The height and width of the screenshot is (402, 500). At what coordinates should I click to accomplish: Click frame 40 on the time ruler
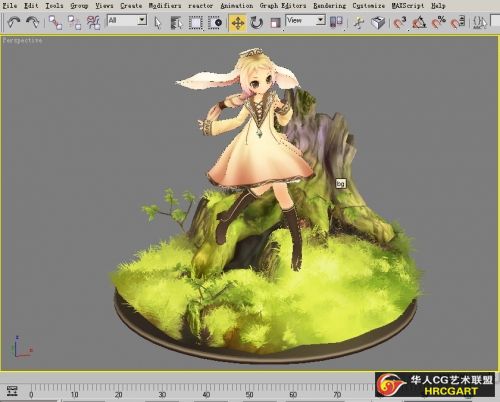point(206,395)
